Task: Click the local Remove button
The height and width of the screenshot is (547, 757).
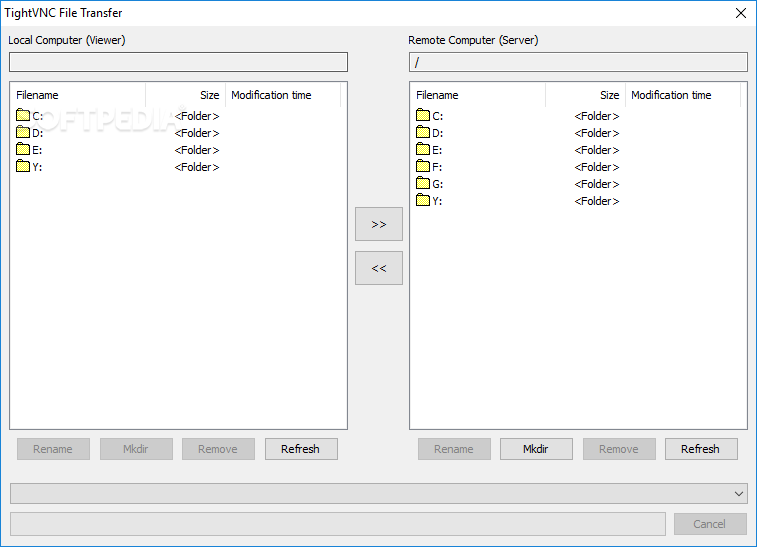Action: (218, 449)
